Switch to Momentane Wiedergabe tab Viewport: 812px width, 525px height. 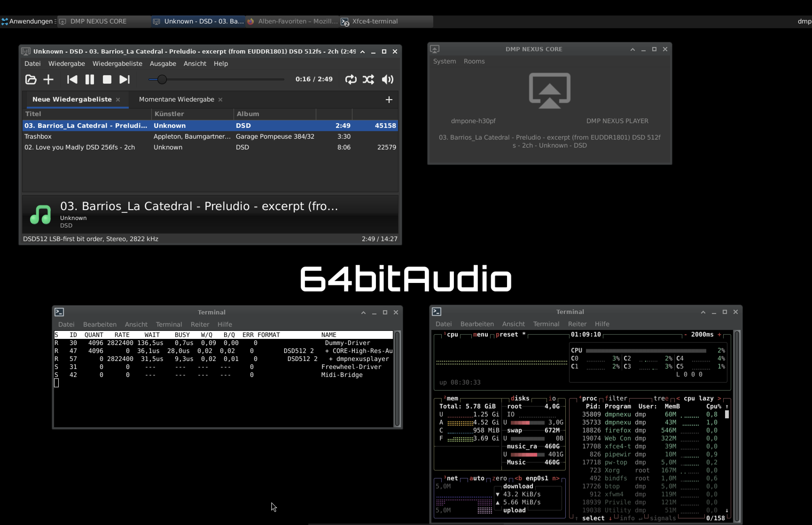176,99
